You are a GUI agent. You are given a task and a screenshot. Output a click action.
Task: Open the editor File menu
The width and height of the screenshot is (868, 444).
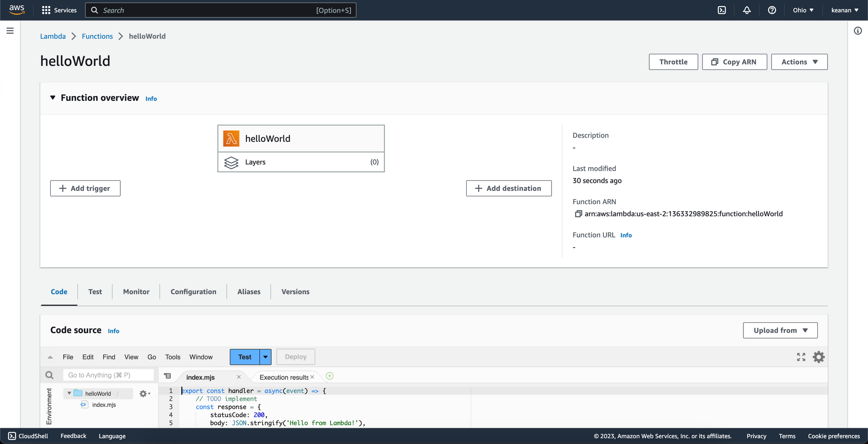coord(68,357)
